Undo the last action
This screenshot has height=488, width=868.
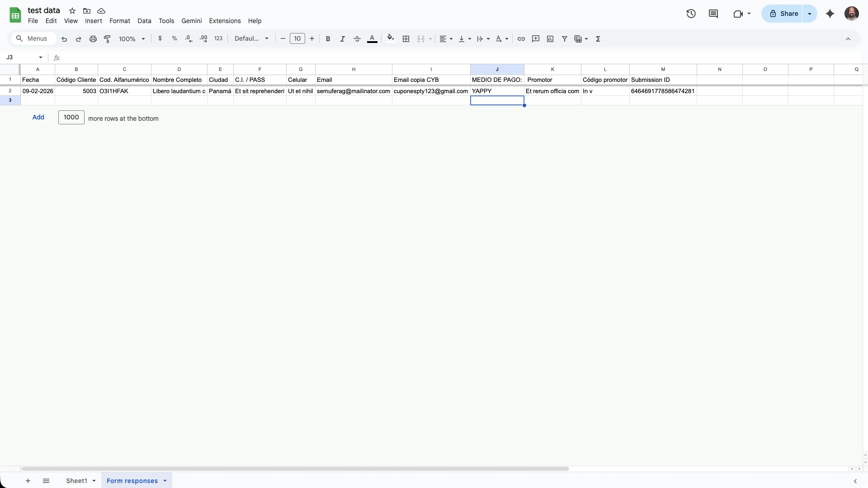pyautogui.click(x=64, y=38)
